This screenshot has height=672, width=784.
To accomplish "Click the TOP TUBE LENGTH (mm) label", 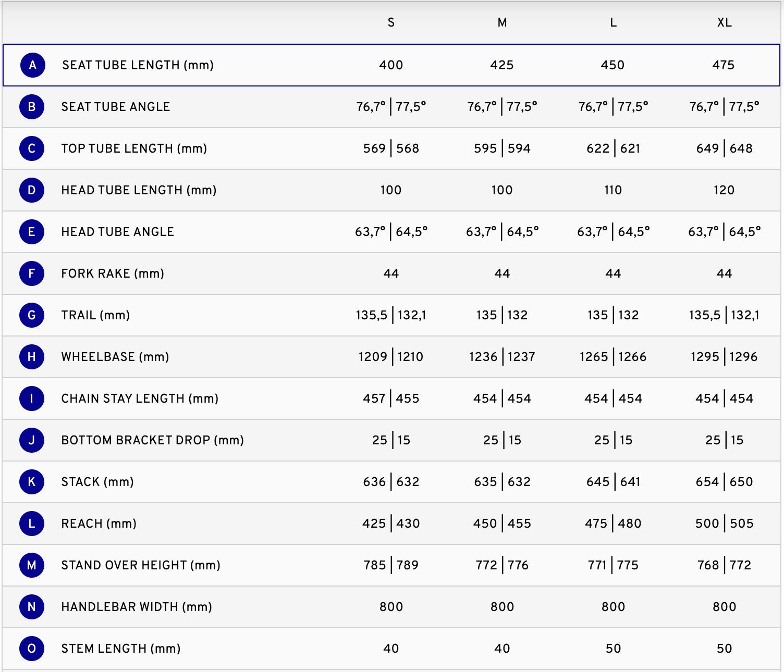I will [x=134, y=148].
